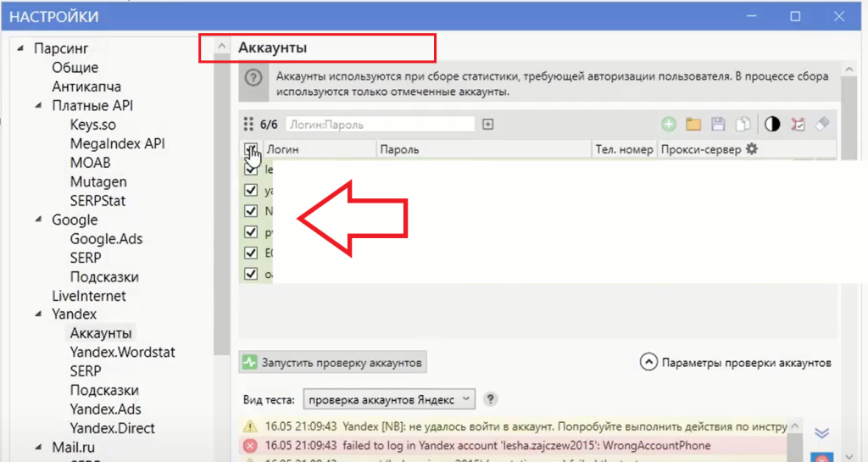Screen dimensions: 868x462
Task: Toggle the select-all checkbox in table header
Action: pyautogui.click(x=251, y=149)
